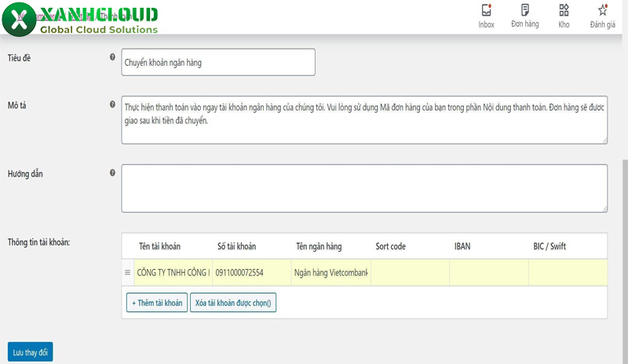Click inside the empty Hướng dẫn textarea
The height and width of the screenshot is (364, 628).
[x=364, y=188]
